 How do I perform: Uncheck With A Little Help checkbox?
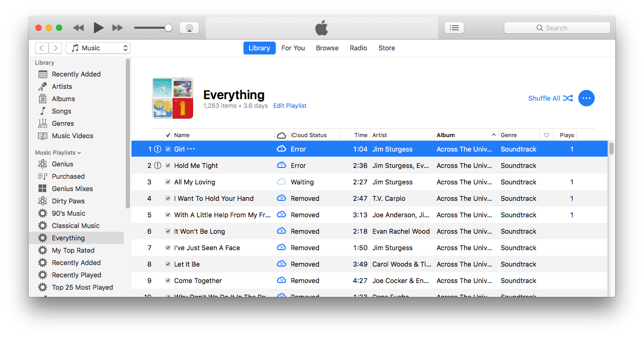pos(168,215)
